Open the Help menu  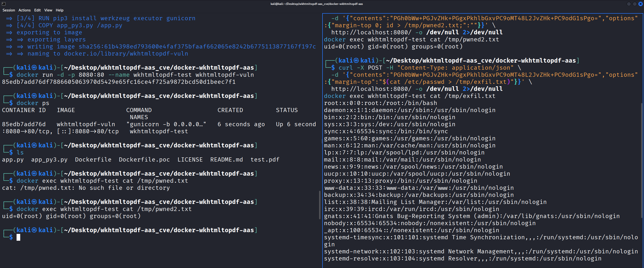[x=59, y=10]
